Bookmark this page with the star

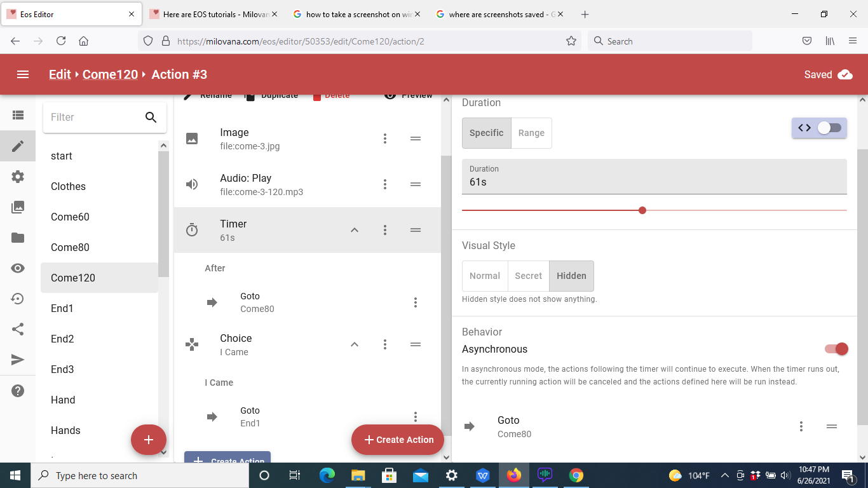(x=571, y=41)
